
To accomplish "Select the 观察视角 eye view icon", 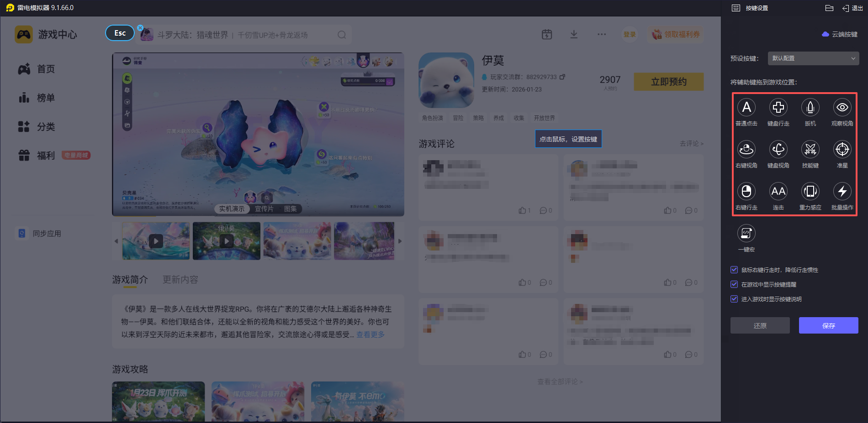I will click(x=842, y=108).
